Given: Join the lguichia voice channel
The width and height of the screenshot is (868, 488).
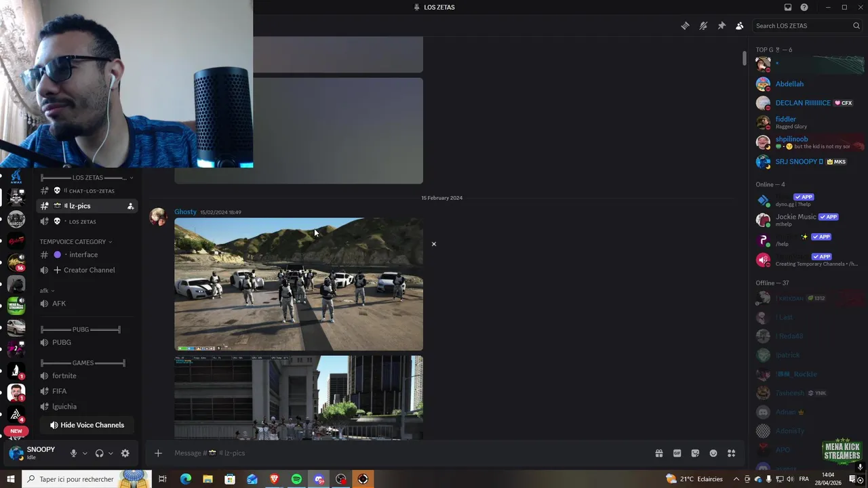Looking at the screenshot, I should coord(87,407).
